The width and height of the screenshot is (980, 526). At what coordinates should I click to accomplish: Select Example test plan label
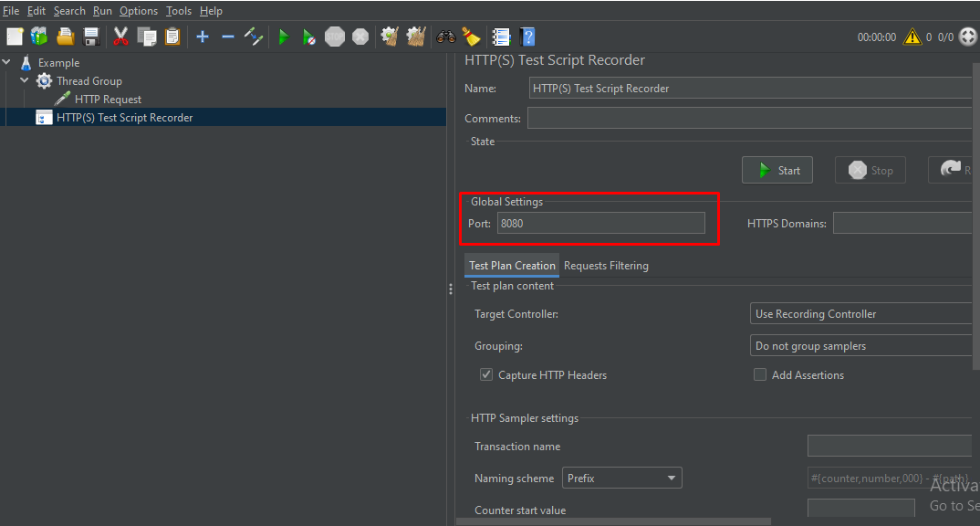tap(58, 62)
